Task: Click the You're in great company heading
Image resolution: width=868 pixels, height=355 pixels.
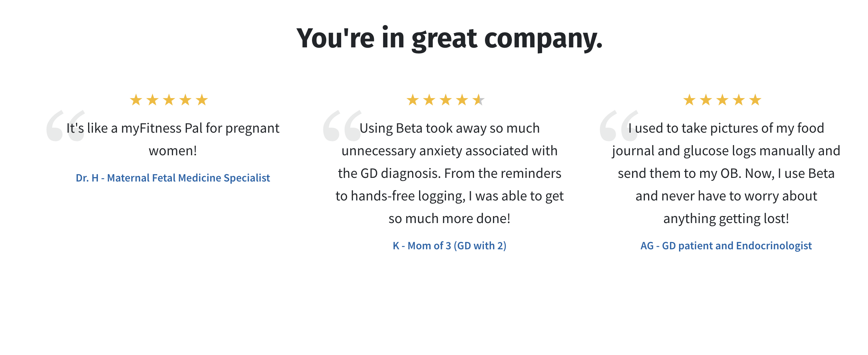Action: click(x=450, y=38)
